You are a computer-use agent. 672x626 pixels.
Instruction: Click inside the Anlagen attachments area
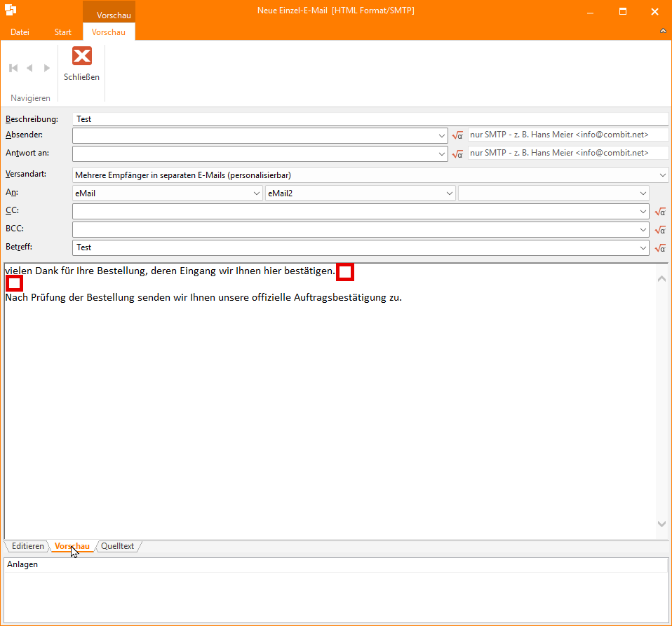pyautogui.click(x=335, y=596)
